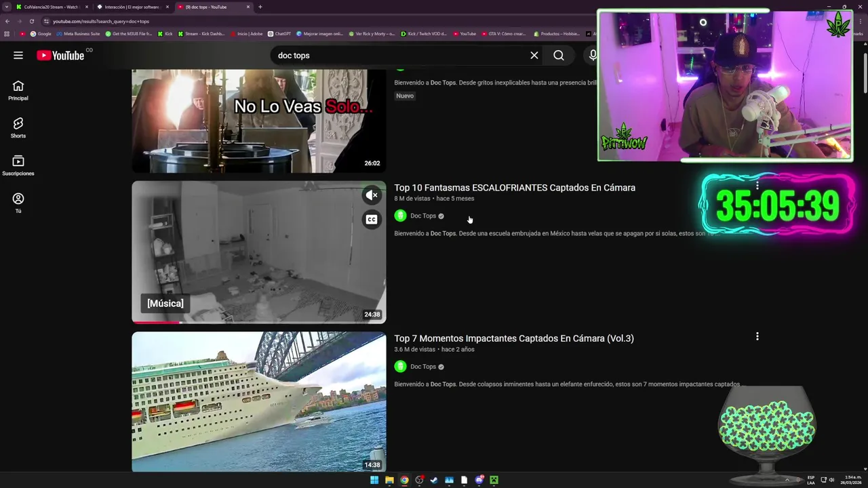Open Chrome from the taskbar
Viewport: 868px width, 488px height.
click(404, 480)
